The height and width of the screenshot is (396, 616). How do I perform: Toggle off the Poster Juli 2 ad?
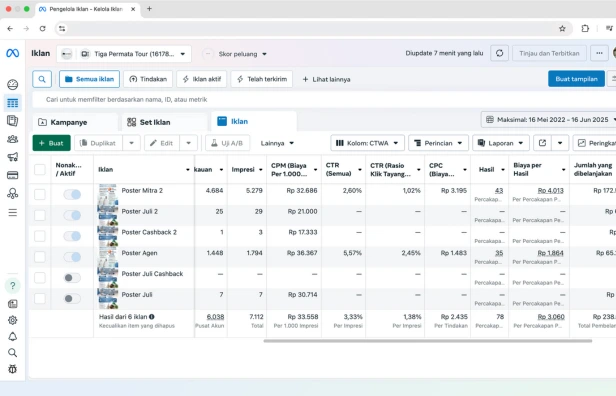(73, 215)
